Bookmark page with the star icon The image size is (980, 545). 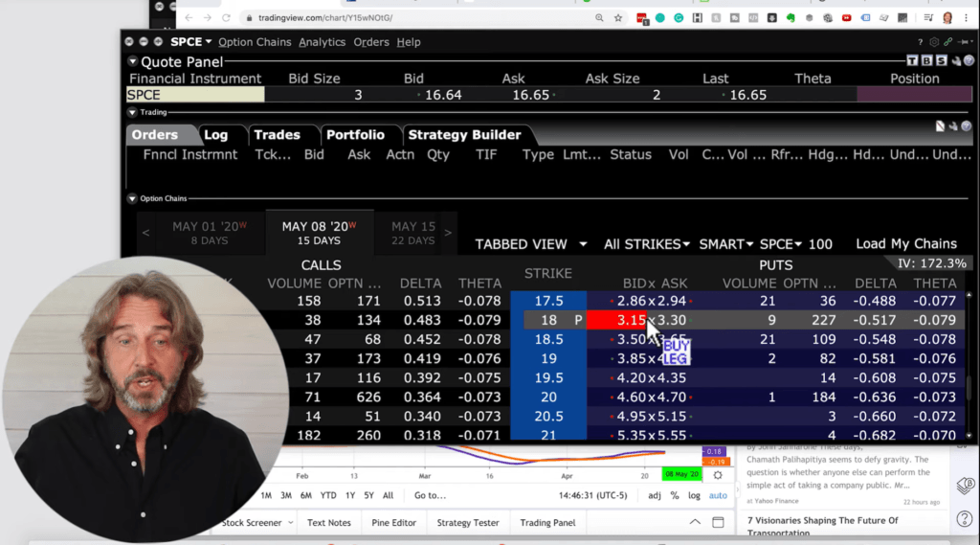(x=618, y=18)
